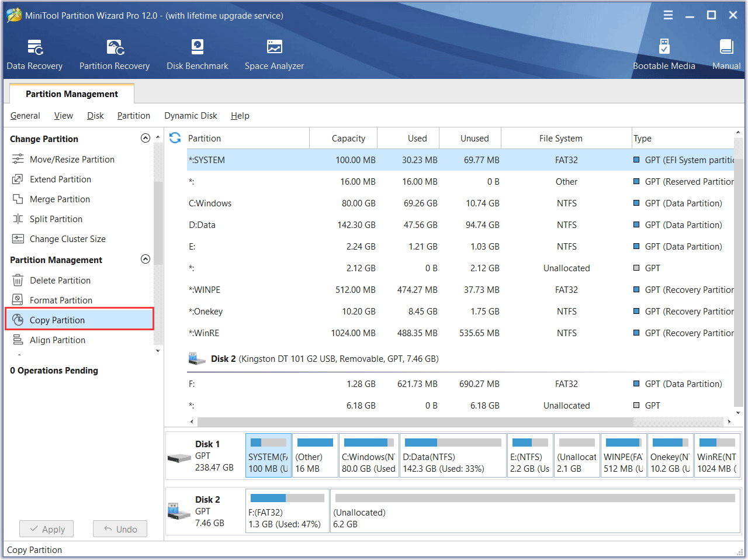This screenshot has height=560, width=748.
Task: Select the (Other) 16 MB block in disk map
Action: point(315,455)
